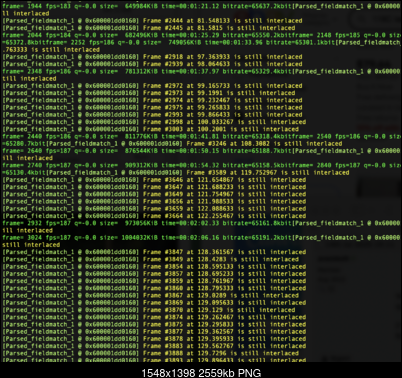This screenshot has width=402, height=378.
Task: Click the line 'Frame #3860 at 128.795333'
Action: point(154,288)
